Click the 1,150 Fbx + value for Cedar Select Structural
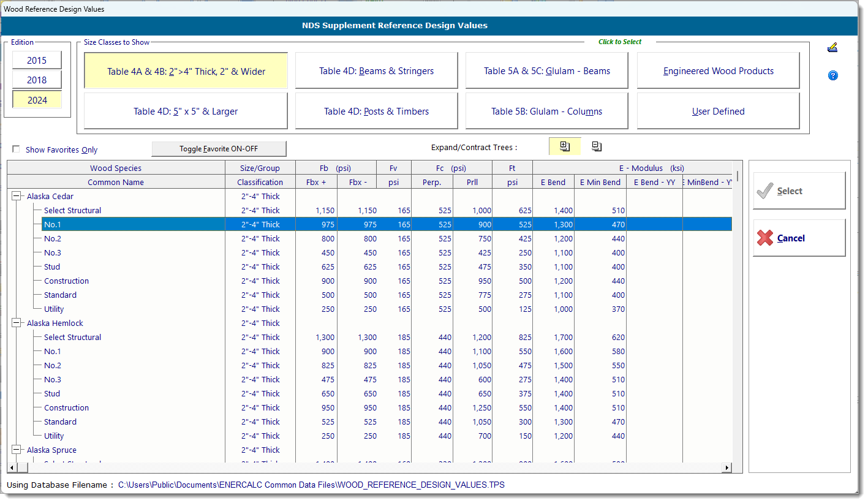868x503 pixels. [x=325, y=210]
